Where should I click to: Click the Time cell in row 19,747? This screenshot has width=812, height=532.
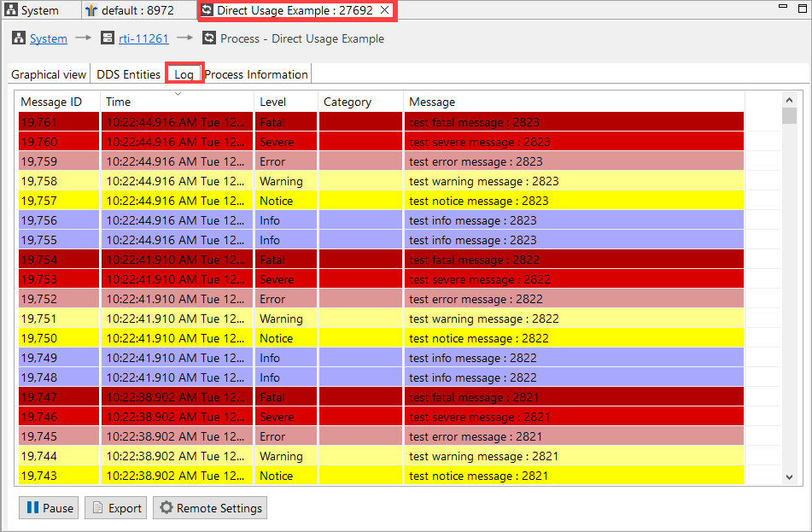click(x=177, y=397)
